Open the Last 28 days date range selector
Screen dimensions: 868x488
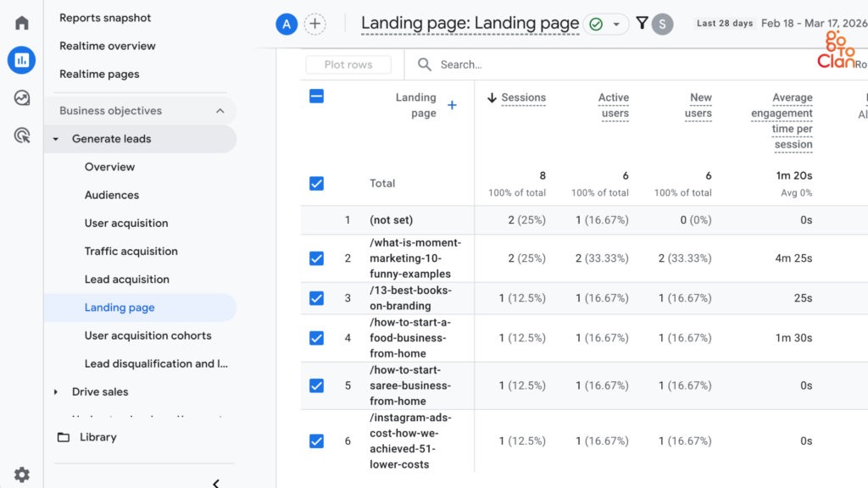click(725, 23)
